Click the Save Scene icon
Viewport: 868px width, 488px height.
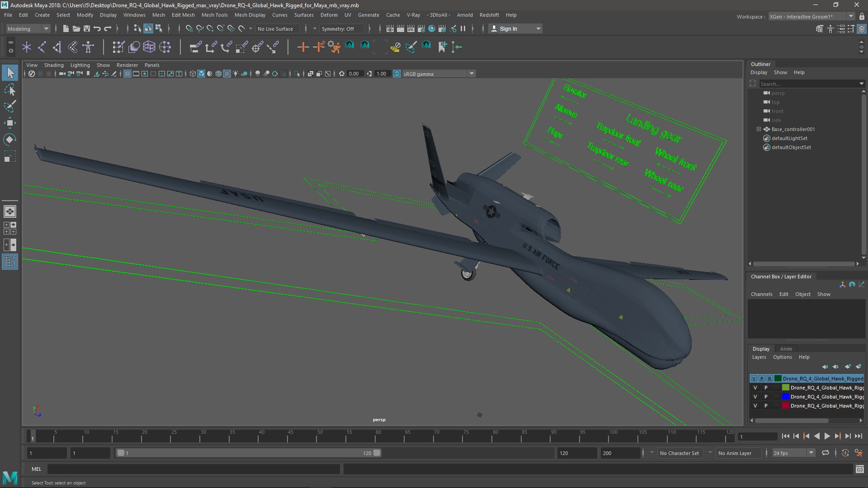tap(87, 28)
